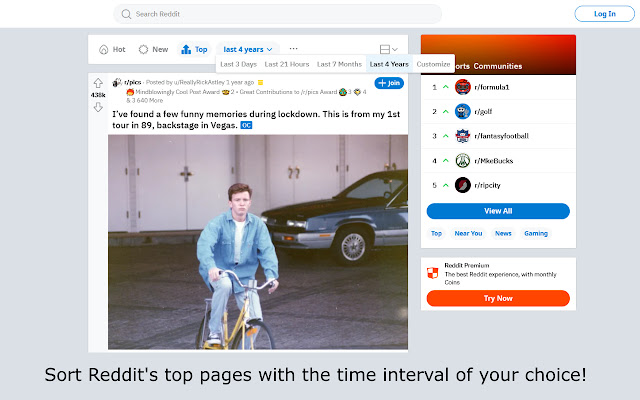The width and height of the screenshot is (640, 400).
Task: Open the three-dots more sort options
Action: tap(293, 49)
